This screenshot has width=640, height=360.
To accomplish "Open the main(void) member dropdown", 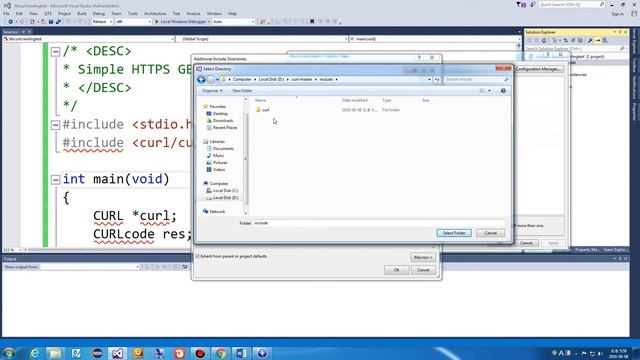I will click(435, 39).
